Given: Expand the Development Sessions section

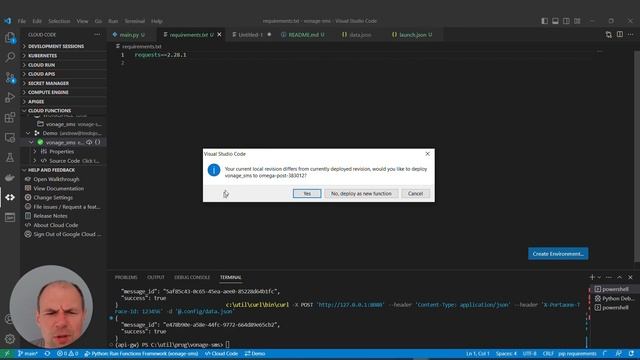Looking at the screenshot, I should point(64,46).
